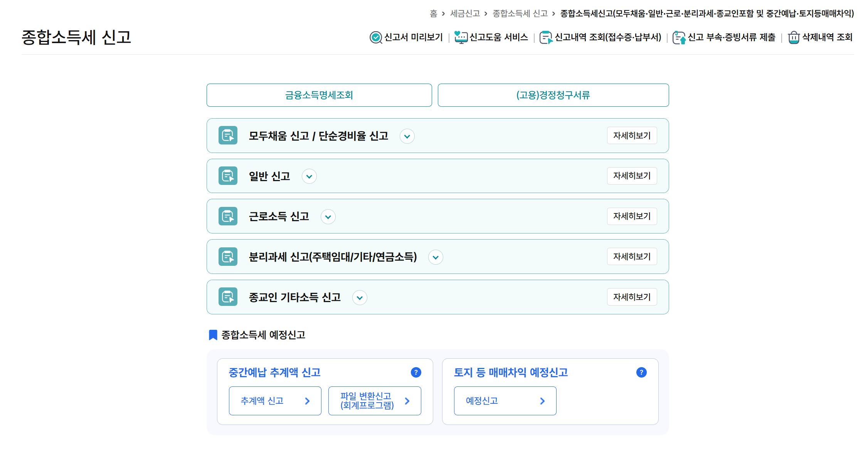Go to 세금신고 in the breadcrumb
Image resolution: width=868 pixels, height=460 pixels.
click(x=465, y=14)
